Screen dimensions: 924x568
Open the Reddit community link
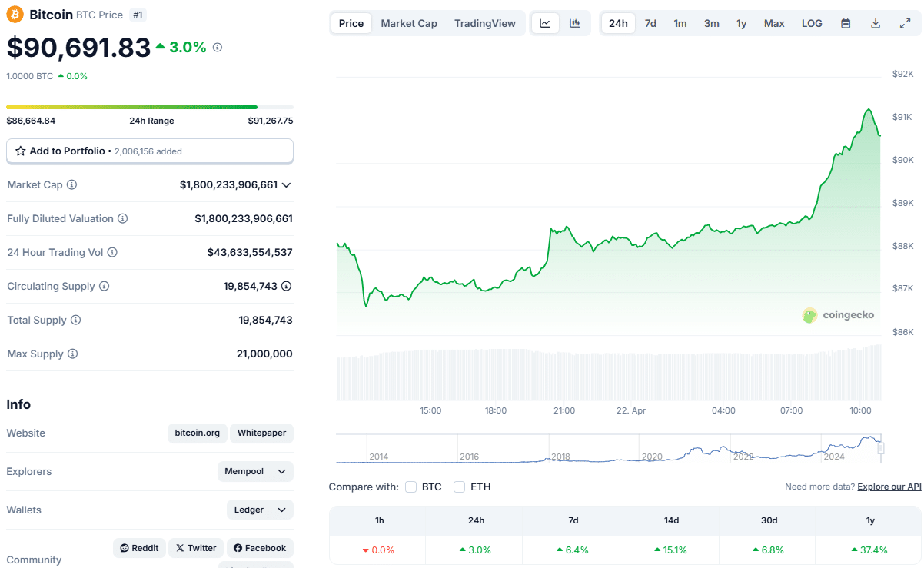[139, 548]
